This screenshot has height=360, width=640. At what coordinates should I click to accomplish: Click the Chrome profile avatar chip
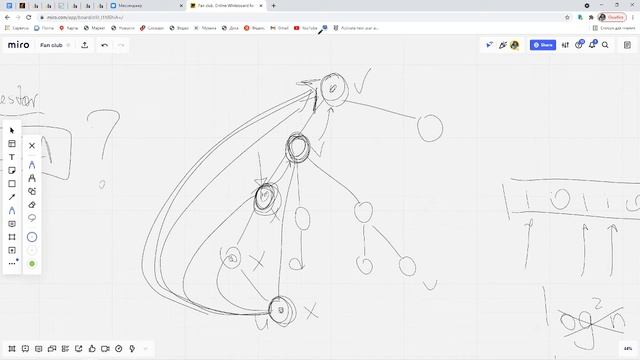click(x=612, y=17)
